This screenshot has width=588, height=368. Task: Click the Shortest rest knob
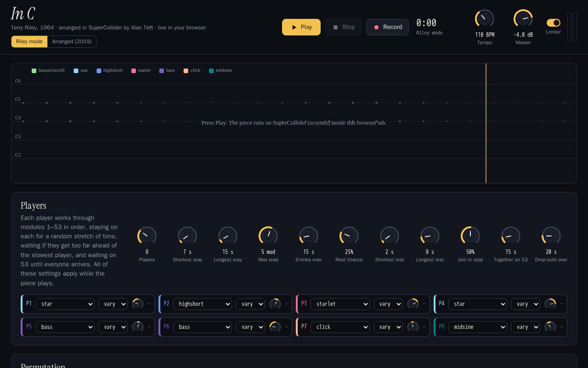(390, 236)
